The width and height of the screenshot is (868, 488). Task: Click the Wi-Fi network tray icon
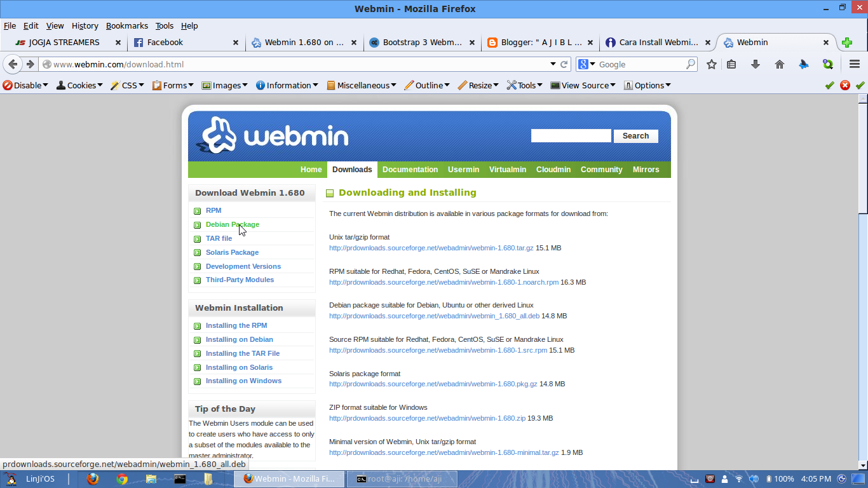(738, 479)
